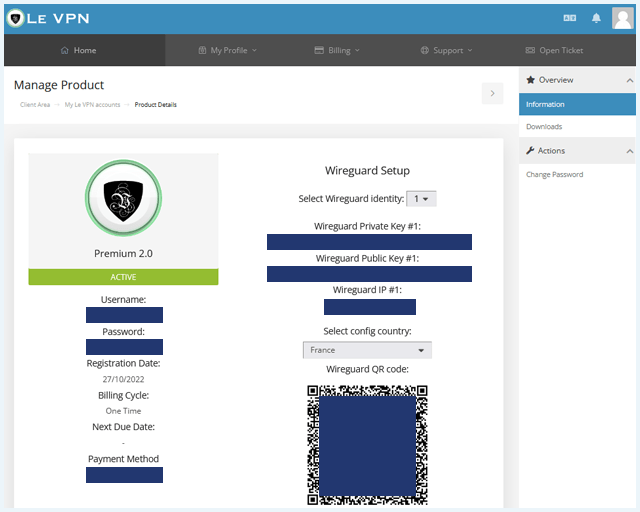Viewport: 640px width, 512px height.
Task: Click the Wireguard QR code image
Action: click(367, 445)
